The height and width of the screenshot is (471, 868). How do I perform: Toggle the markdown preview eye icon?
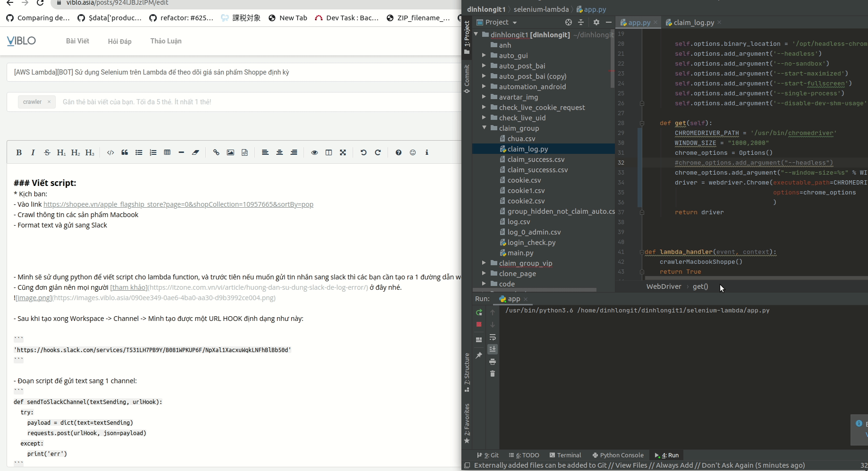coord(314,152)
